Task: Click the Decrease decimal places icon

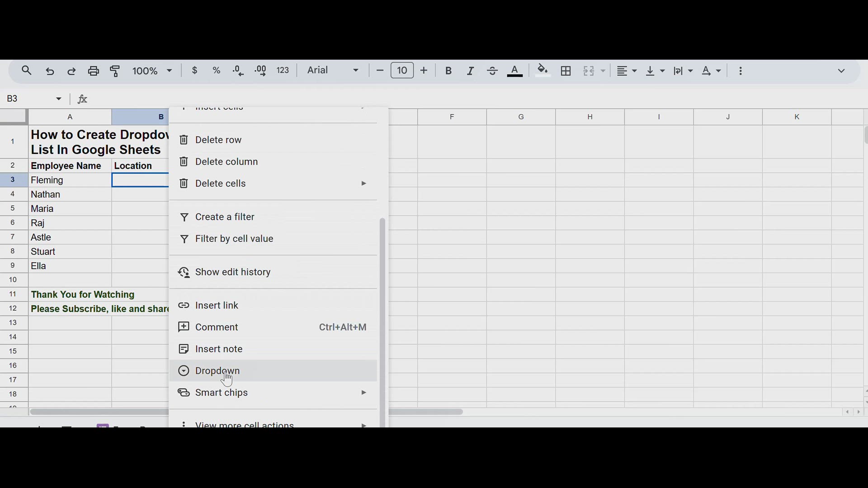Action: pos(238,71)
